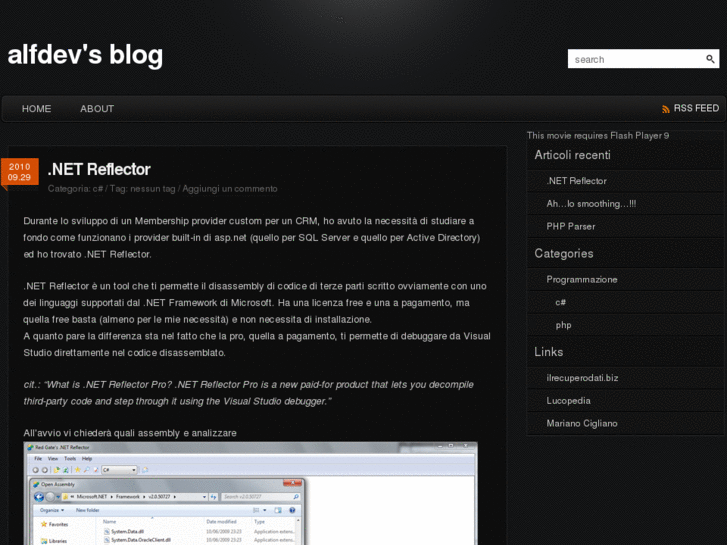
Task: Click the alfdev's blog site title
Action: coord(85,55)
